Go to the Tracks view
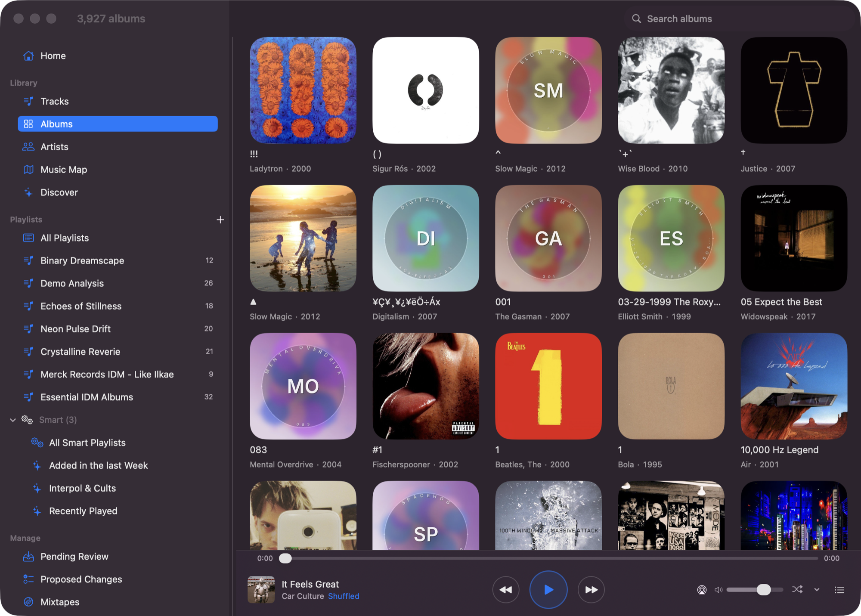The image size is (861, 616). point(118,102)
